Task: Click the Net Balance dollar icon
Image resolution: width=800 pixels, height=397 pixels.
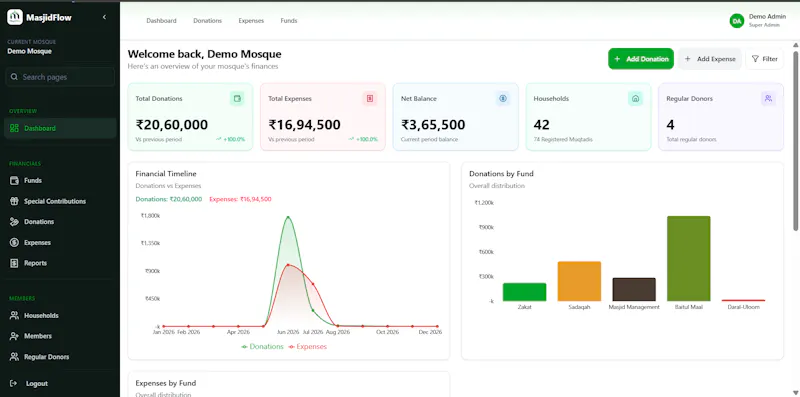Action: coord(503,98)
